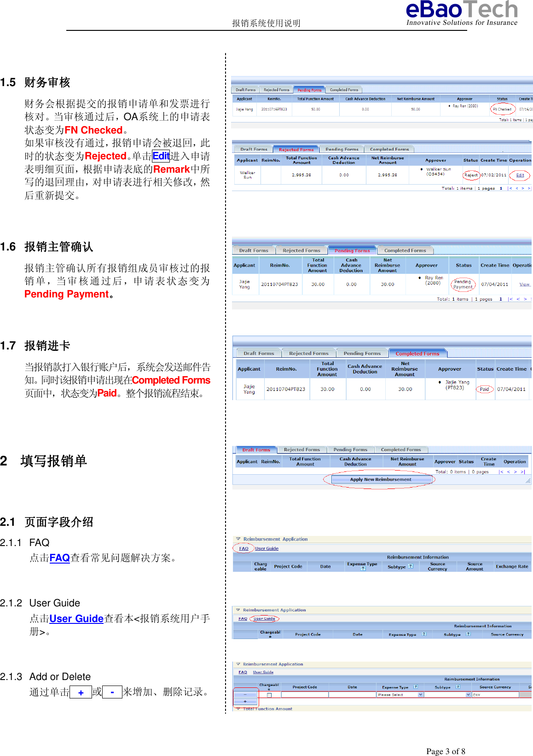This screenshot has height=756, width=533.
Task: Select Rejected Forms tab above Apply New Reimbursement
Action: pos(301,450)
